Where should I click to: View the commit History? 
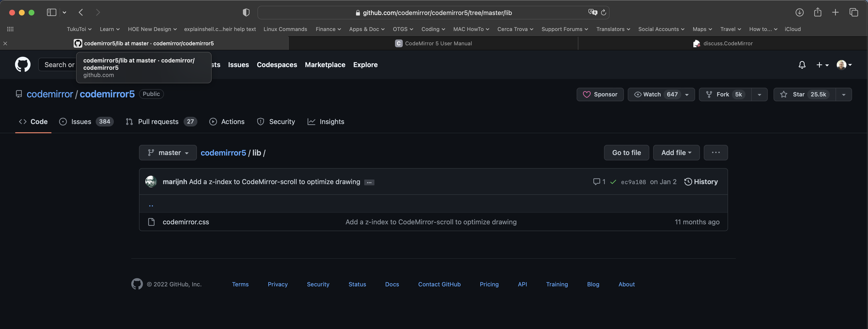[x=701, y=182]
